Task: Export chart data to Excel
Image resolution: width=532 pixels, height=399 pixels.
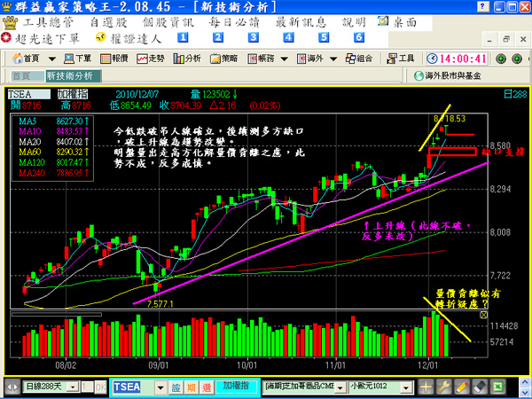Action: tap(497, 387)
